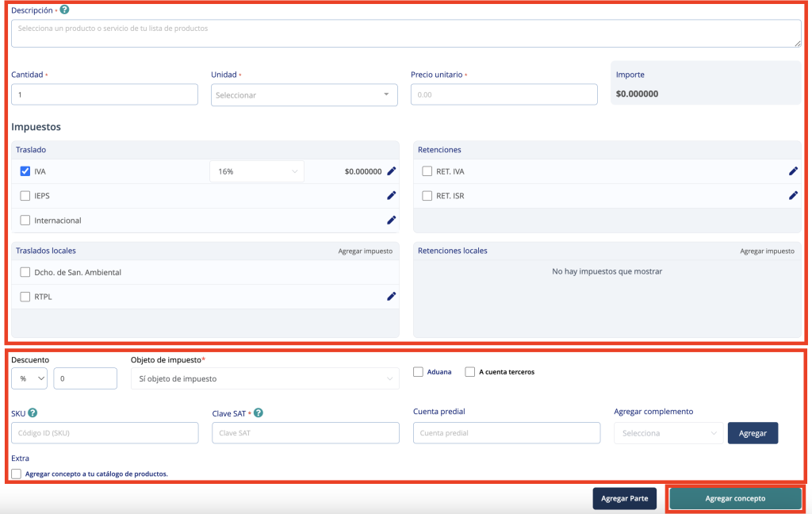The width and height of the screenshot is (812, 514).
Task: Edit the IVA tax with pencil icon
Action: pyautogui.click(x=391, y=171)
